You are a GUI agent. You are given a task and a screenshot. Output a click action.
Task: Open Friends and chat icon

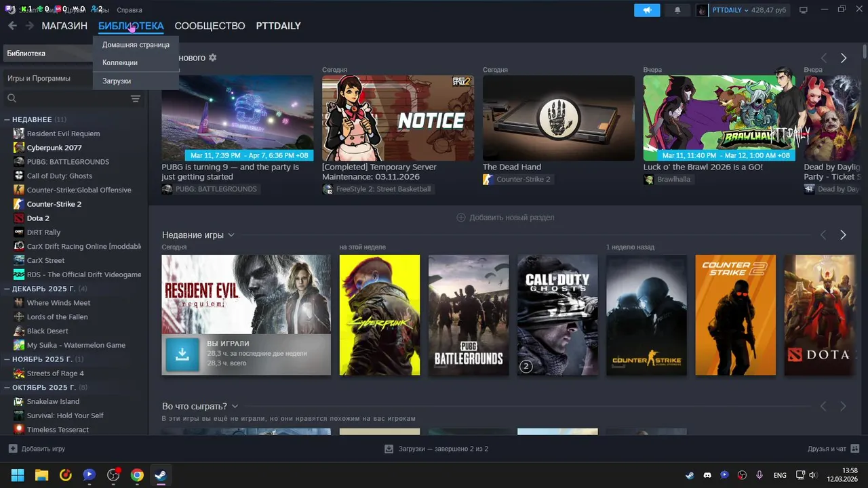coord(854,449)
